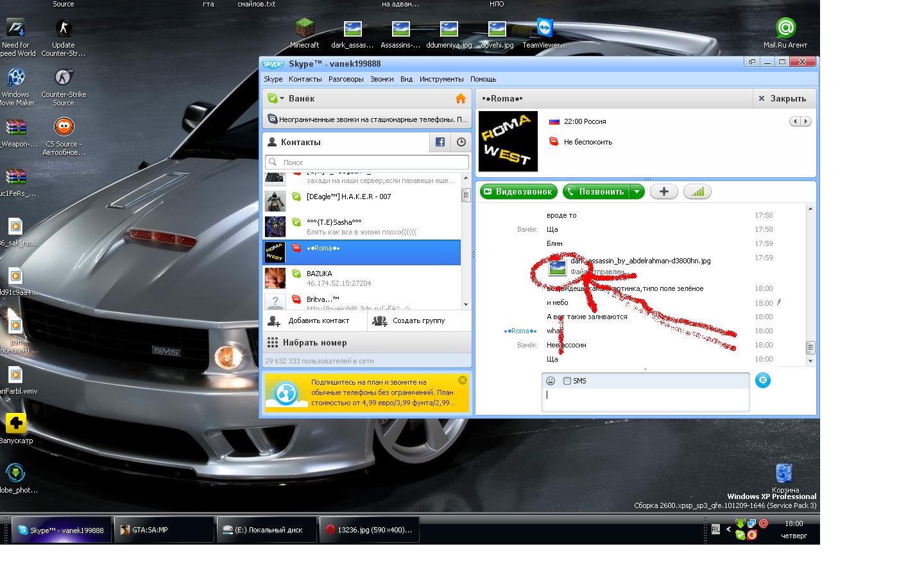This screenshot has height=578, width=924.
Task: Open call quality signal bars icon
Action: click(697, 191)
